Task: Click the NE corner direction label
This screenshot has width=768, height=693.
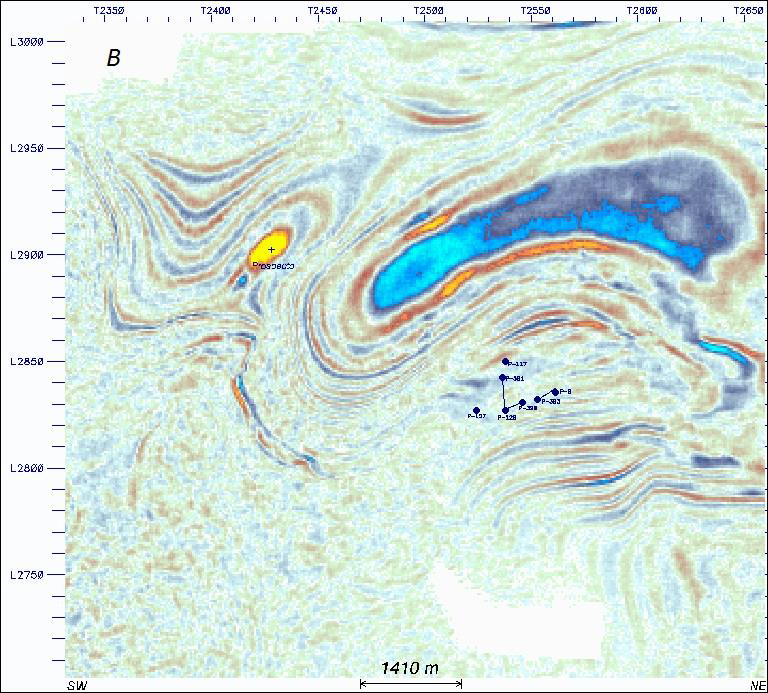Action: (x=757, y=685)
